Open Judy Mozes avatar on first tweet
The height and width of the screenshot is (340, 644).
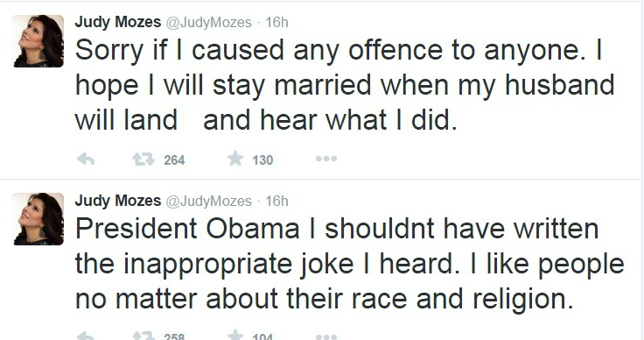(x=38, y=41)
